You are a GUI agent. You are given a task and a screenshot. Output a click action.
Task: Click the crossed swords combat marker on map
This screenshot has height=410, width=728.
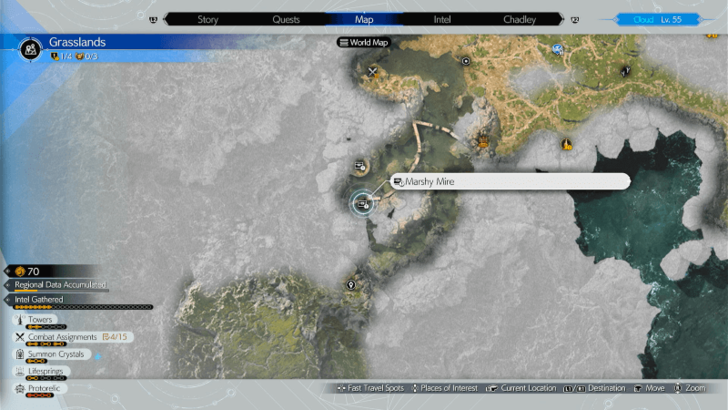click(x=373, y=72)
